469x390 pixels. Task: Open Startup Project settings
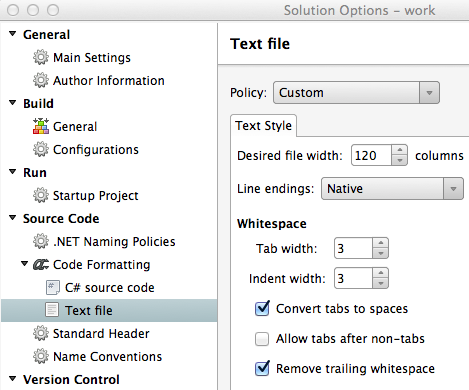(x=95, y=196)
